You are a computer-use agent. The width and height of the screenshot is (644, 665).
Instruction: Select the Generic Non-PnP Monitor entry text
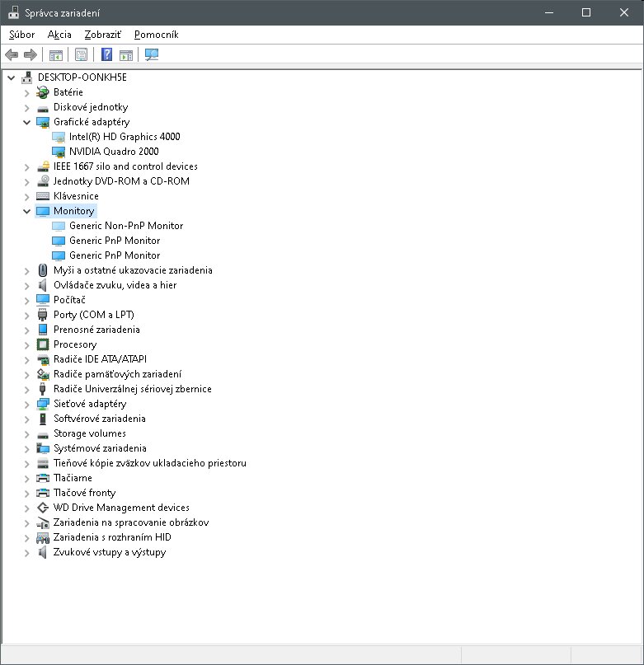[x=126, y=226]
